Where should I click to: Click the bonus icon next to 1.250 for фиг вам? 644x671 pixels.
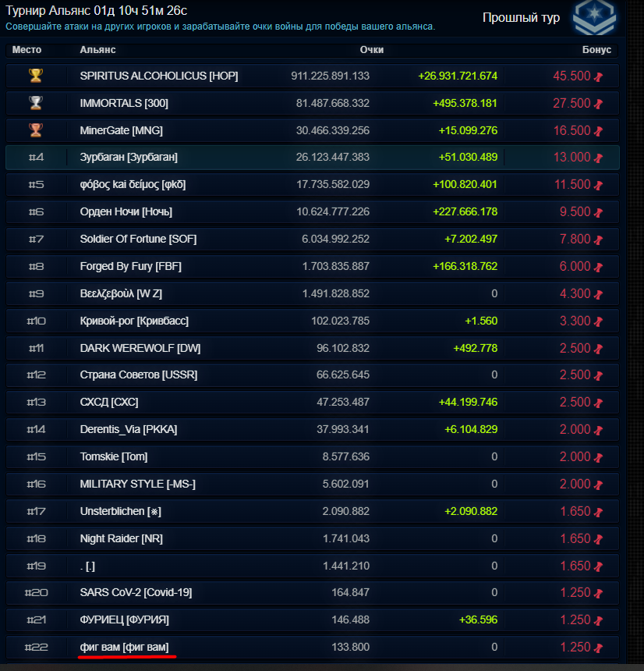pos(598,648)
